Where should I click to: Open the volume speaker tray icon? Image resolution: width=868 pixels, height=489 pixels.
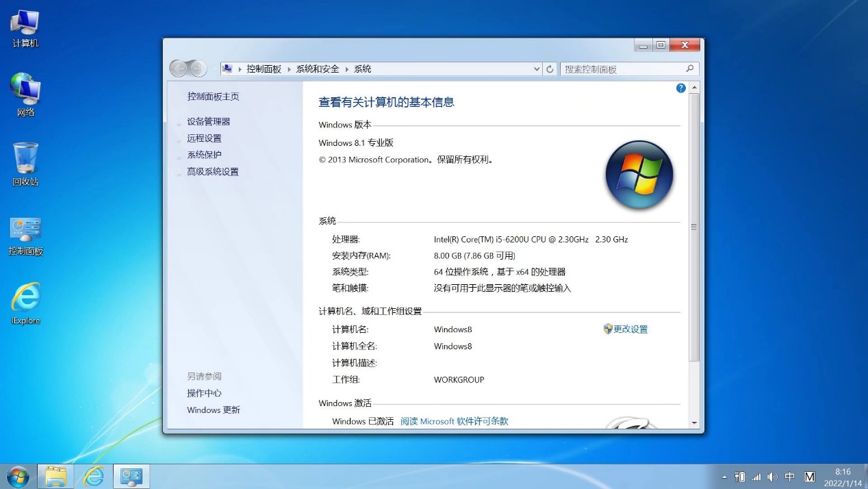click(x=773, y=477)
